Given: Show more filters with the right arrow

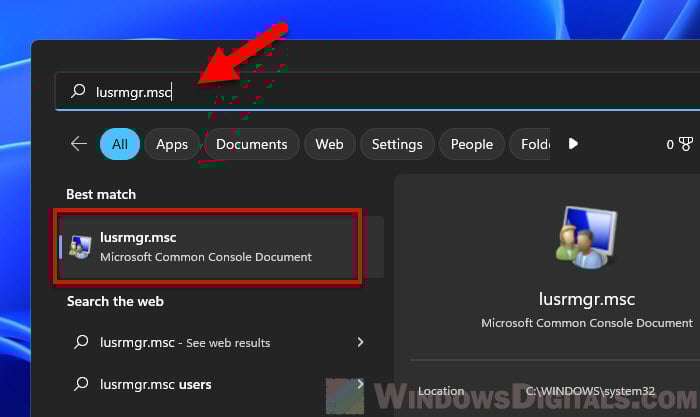Looking at the screenshot, I should coord(573,144).
